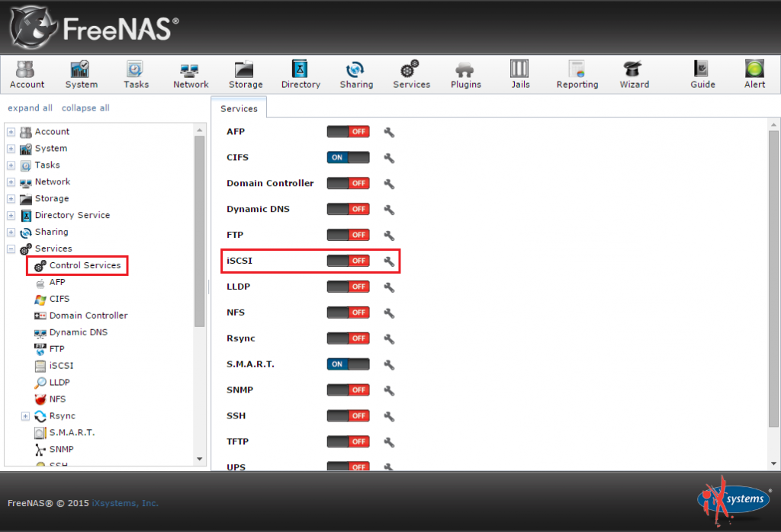The height and width of the screenshot is (532, 781).
Task: Open Jails in the top toolbar
Action: point(520,75)
